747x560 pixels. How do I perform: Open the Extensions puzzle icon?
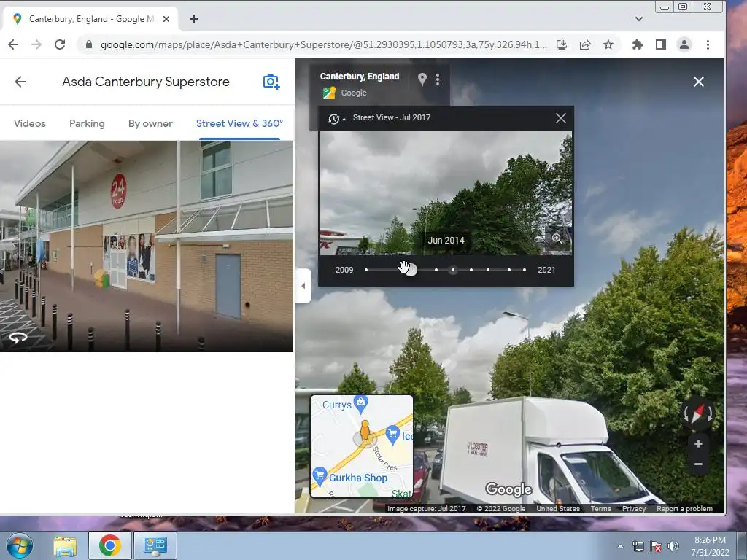click(638, 44)
